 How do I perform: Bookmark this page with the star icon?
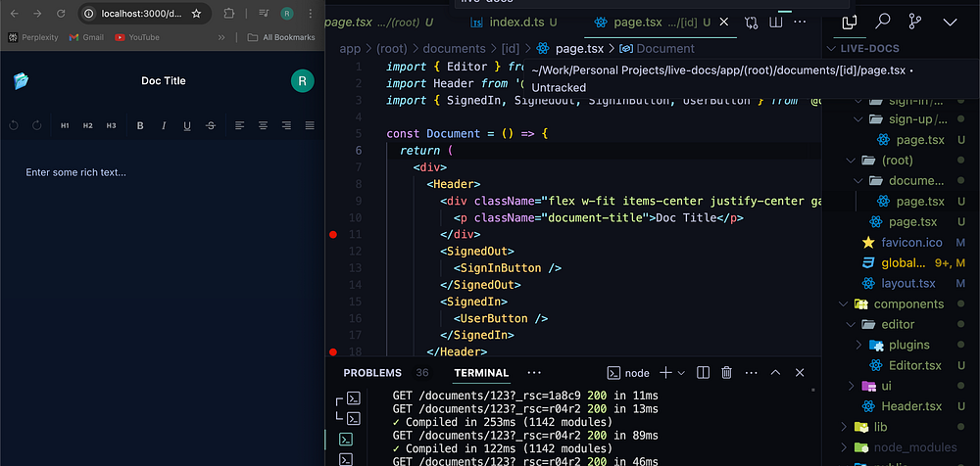(x=196, y=14)
